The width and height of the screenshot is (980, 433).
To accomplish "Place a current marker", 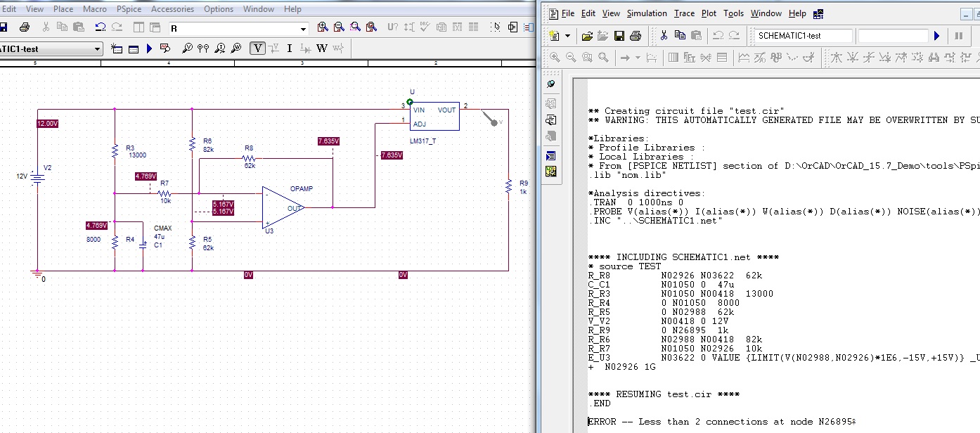I will point(220,49).
